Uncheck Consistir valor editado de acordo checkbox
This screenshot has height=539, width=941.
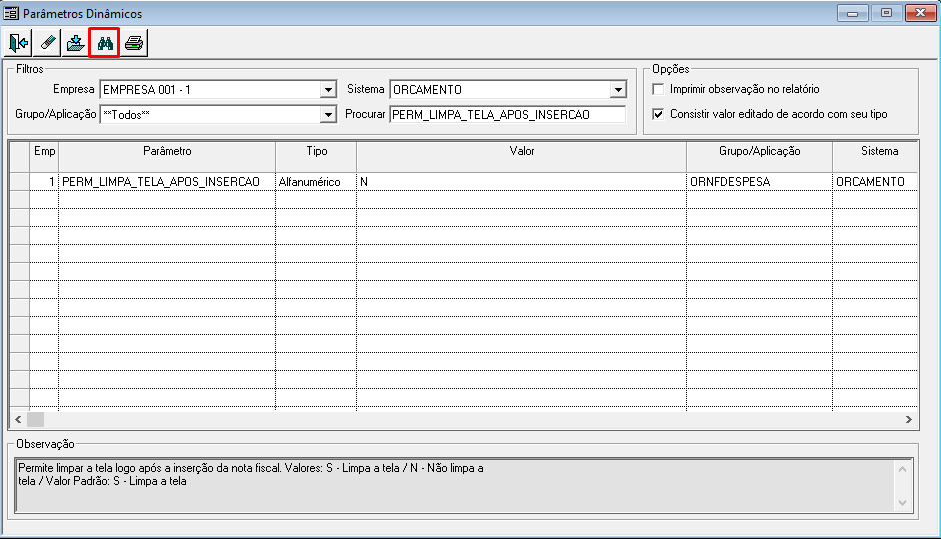(x=658, y=114)
